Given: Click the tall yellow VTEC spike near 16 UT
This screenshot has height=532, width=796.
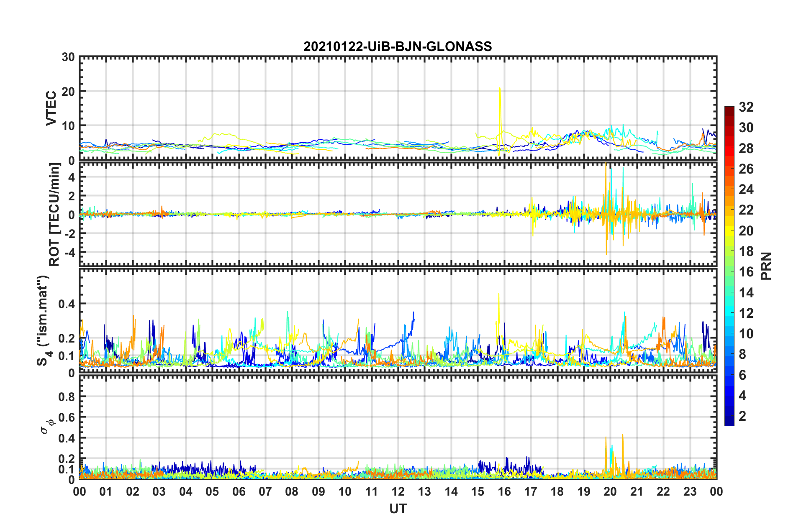Looking at the screenshot, I should click(500, 121).
